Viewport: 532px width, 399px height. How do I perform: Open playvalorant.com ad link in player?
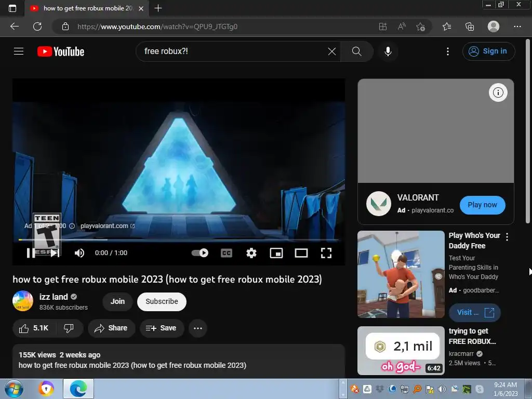pyautogui.click(x=108, y=226)
